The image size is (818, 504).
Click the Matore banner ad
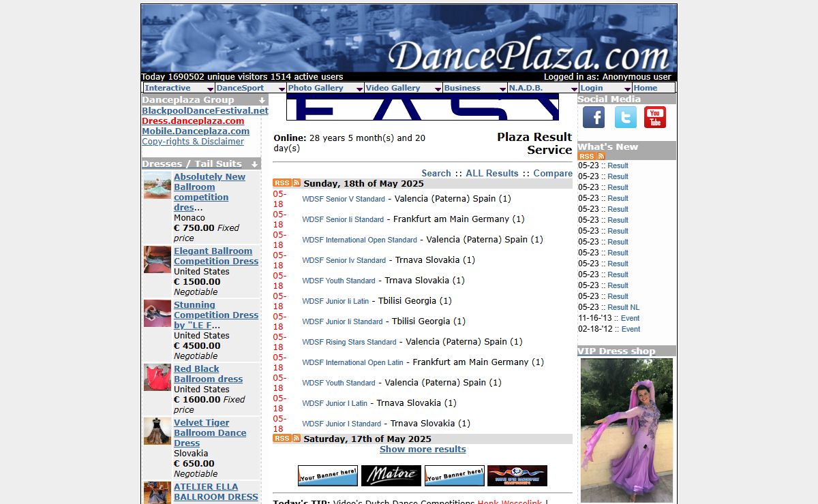coord(391,475)
